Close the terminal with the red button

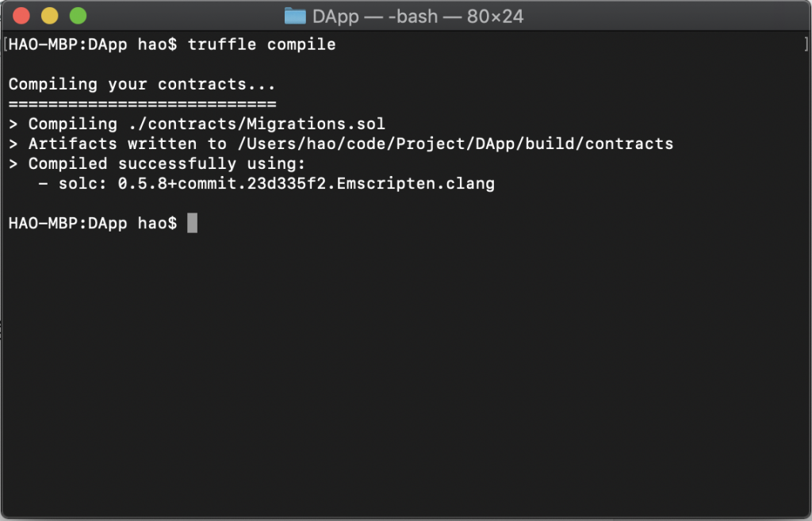(21, 16)
